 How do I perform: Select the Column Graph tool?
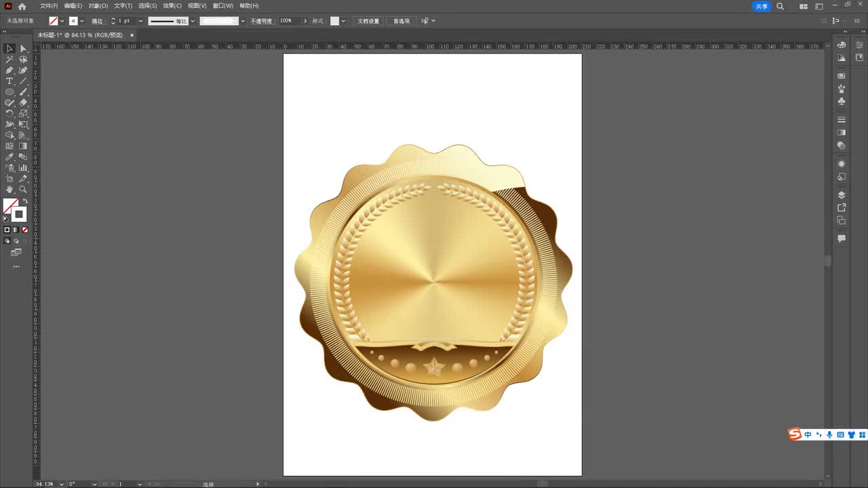tap(23, 168)
